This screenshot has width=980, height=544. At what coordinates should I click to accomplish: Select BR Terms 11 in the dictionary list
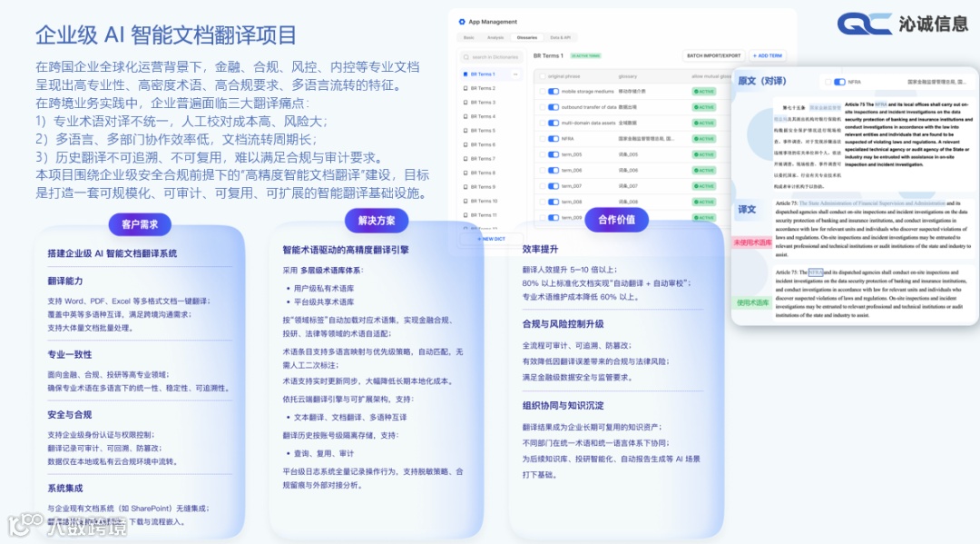click(484, 215)
